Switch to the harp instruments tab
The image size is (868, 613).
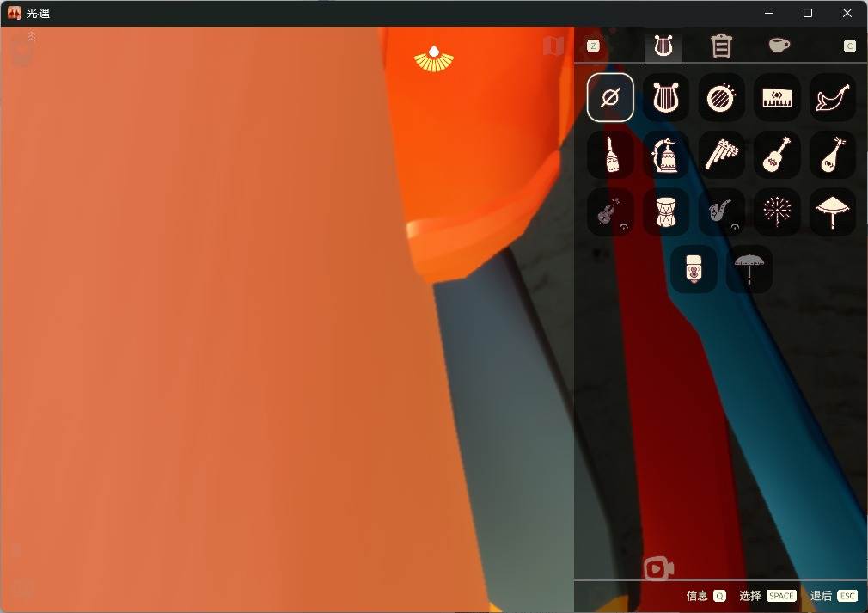[663, 46]
